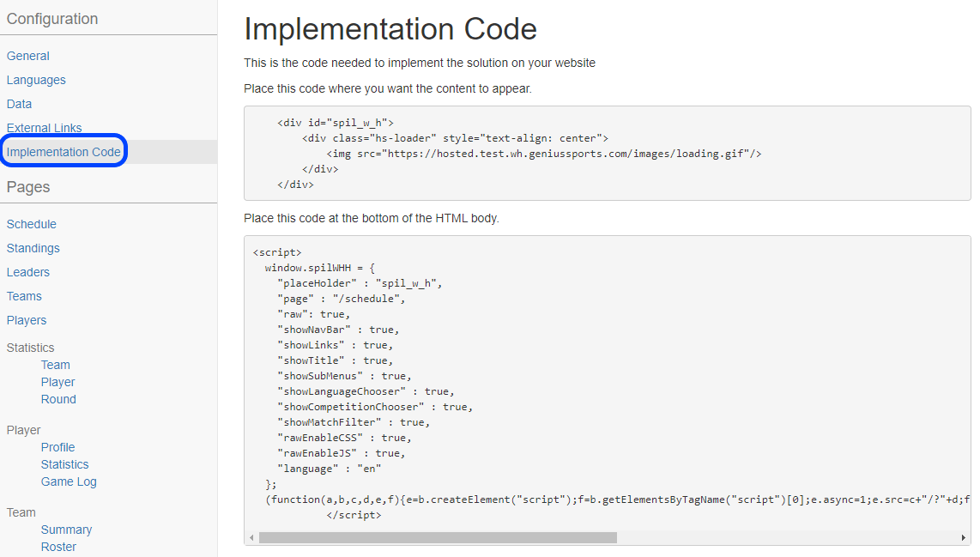Image resolution: width=980 pixels, height=557 pixels.
Task: Click the scrollbar right arrow in code box
Action: point(963,537)
